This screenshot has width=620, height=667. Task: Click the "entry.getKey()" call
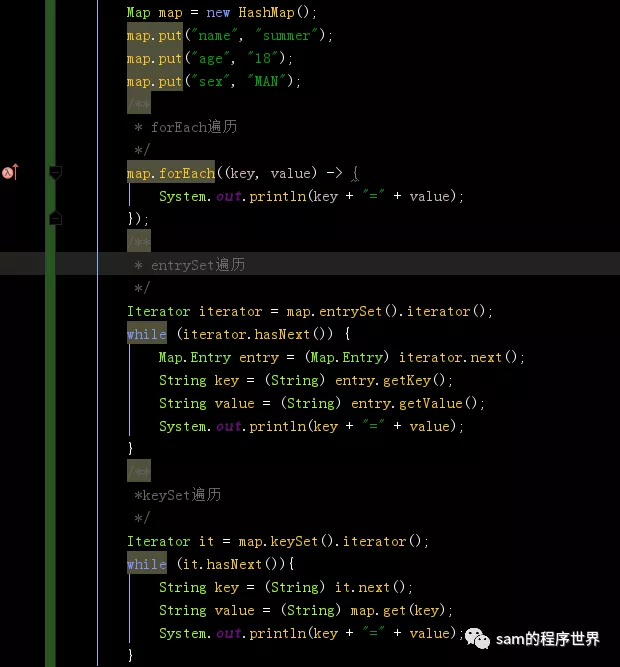(x=390, y=380)
